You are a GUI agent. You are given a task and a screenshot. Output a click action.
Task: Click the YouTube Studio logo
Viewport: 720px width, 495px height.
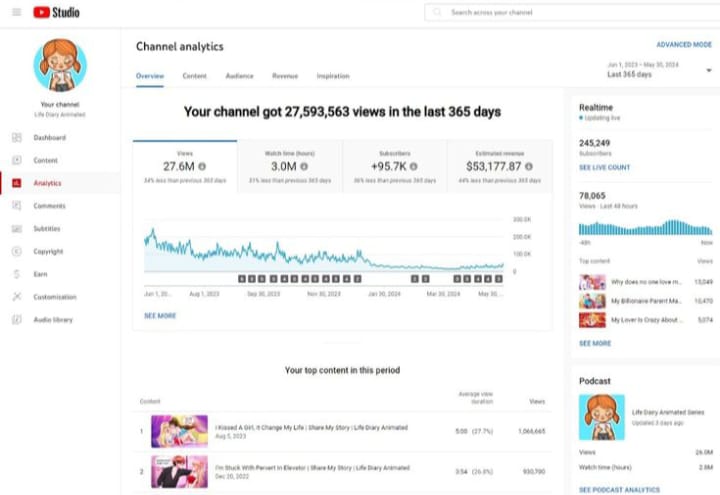tap(56, 12)
